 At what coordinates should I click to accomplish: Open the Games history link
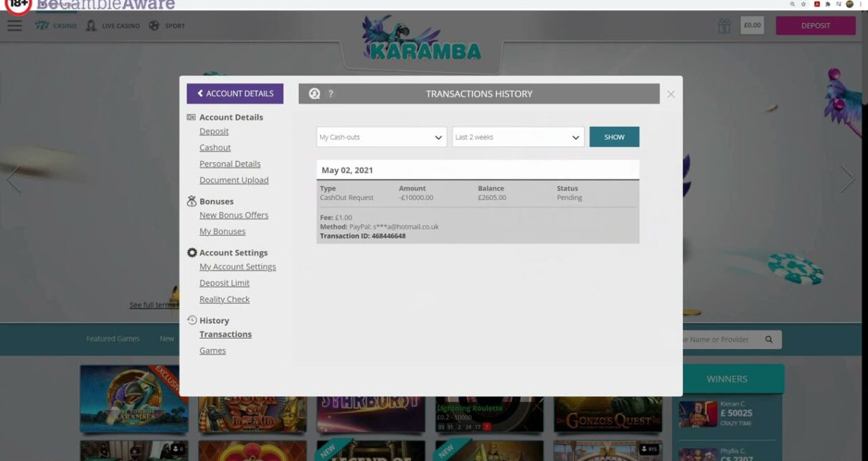pyautogui.click(x=212, y=350)
